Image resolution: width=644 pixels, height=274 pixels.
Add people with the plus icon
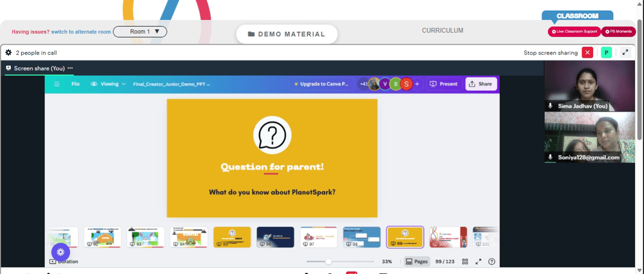(417, 84)
